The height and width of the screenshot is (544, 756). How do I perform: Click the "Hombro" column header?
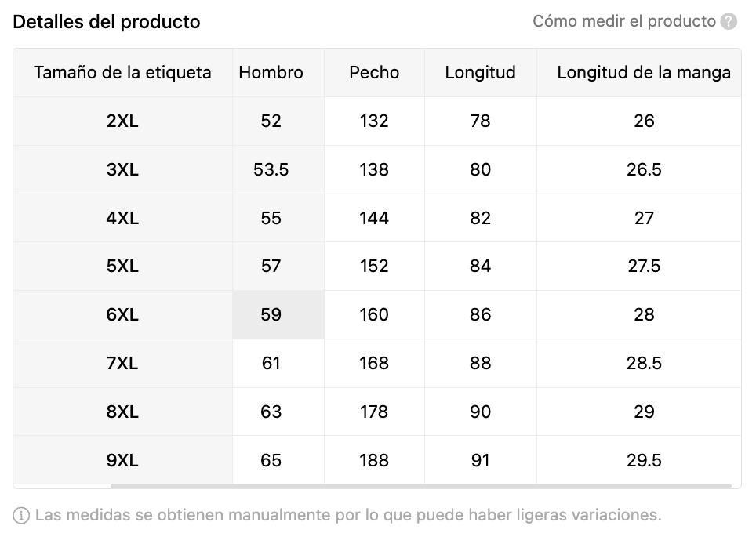(x=271, y=73)
